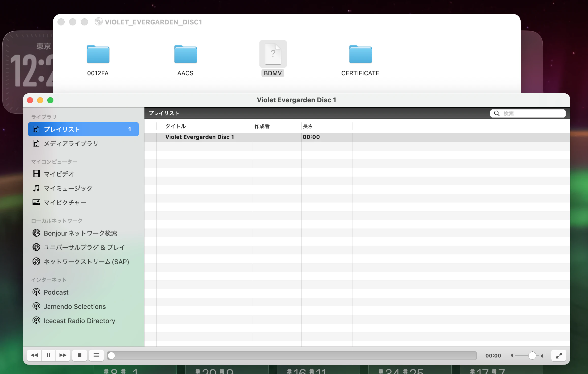Select ユニバーサルプラグ & プレイ
This screenshot has height=374, width=588.
coord(83,247)
